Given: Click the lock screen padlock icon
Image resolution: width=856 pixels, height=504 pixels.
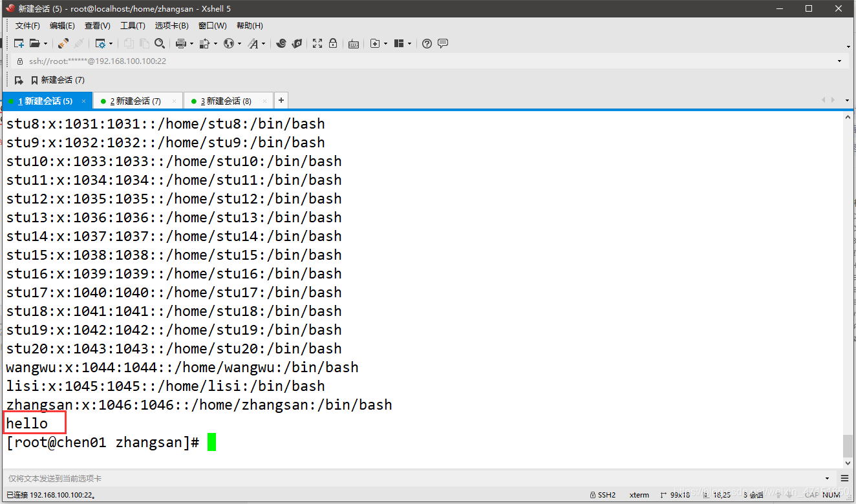Looking at the screenshot, I should [333, 43].
